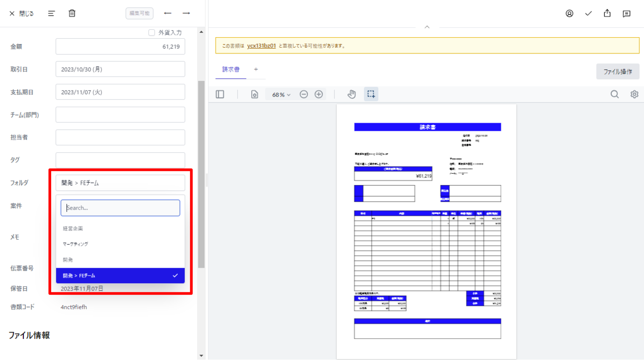Open the list menu icon beside 閉じる

[x=51, y=13]
